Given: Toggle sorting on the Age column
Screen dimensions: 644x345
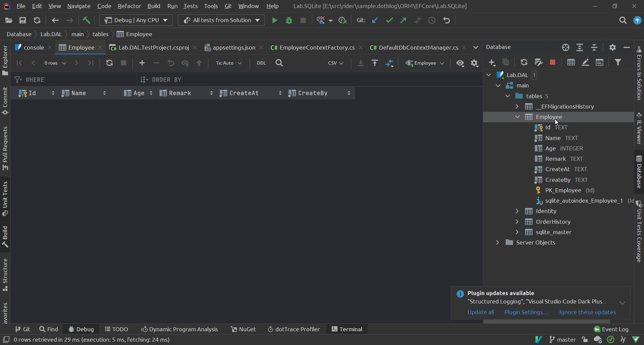Looking at the screenshot, I should pyautogui.click(x=151, y=93).
